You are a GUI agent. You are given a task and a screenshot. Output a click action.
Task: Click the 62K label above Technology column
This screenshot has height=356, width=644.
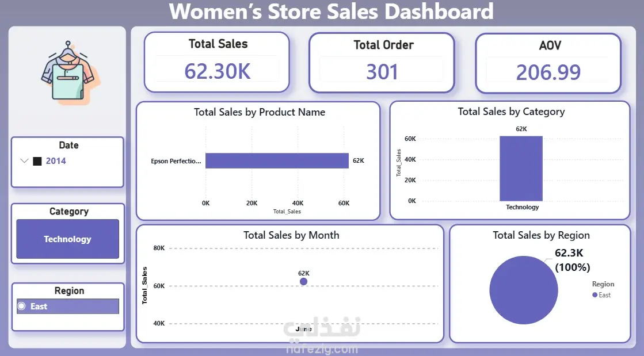tap(521, 129)
